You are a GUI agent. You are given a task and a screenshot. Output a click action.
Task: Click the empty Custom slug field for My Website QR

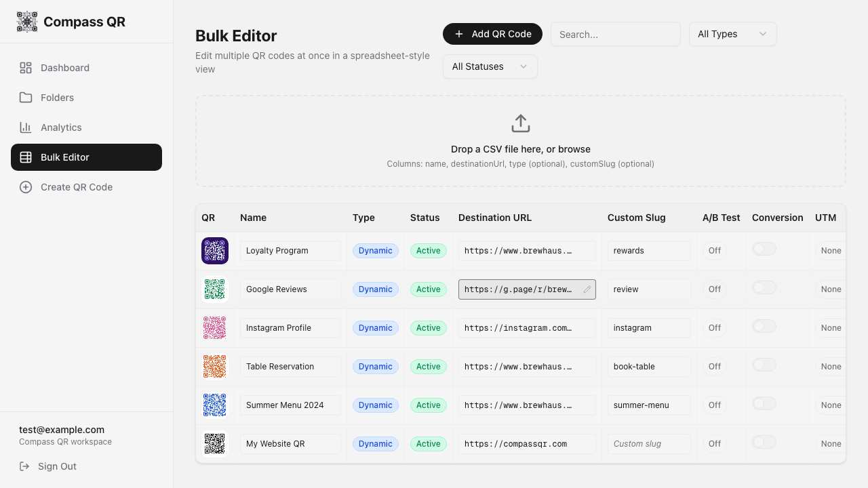click(649, 444)
